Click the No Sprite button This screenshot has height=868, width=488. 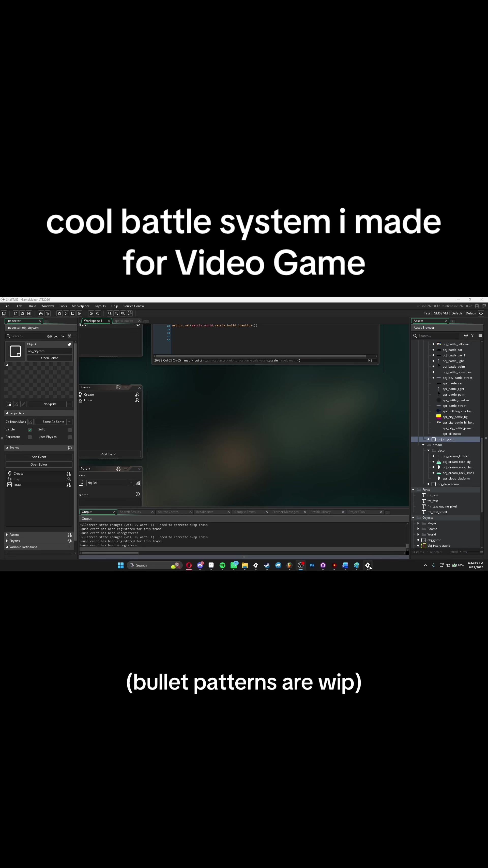coord(50,404)
